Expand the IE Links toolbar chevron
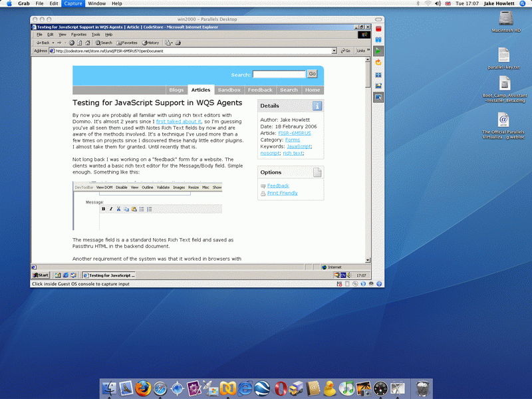This screenshot has width=532, height=399. point(367,51)
